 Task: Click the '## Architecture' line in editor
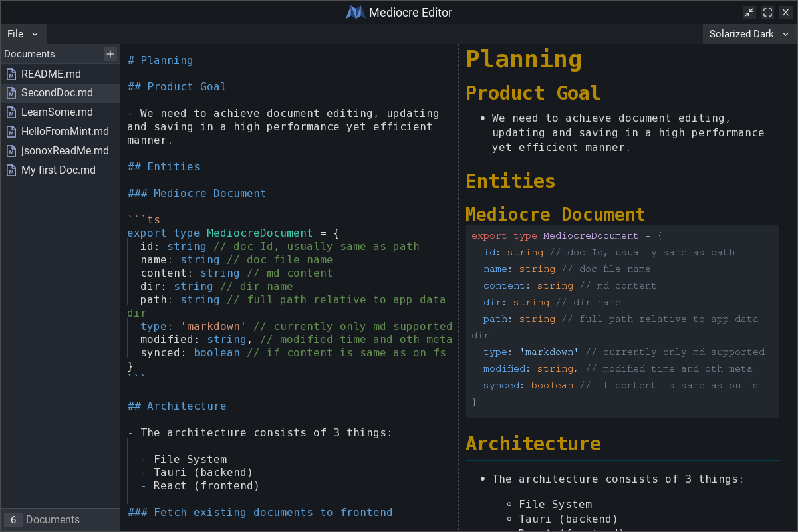click(x=177, y=406)
